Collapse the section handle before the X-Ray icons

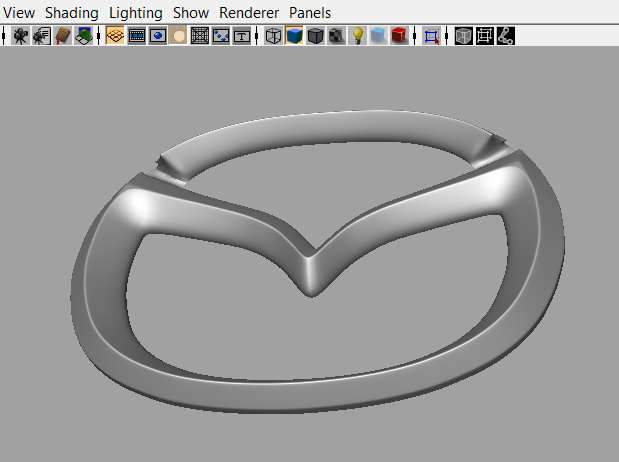pyautogui.click(x=446, y=36)
